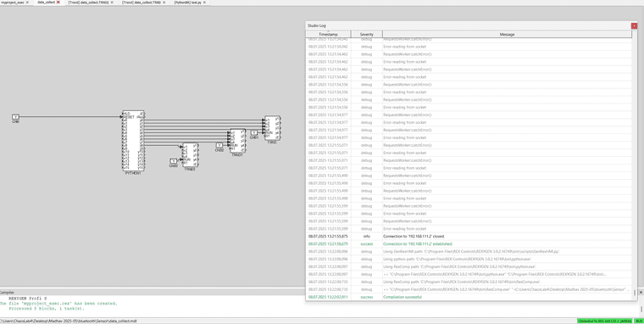
Task: Sort log by Message column header
Action: [x=508, y=35]
